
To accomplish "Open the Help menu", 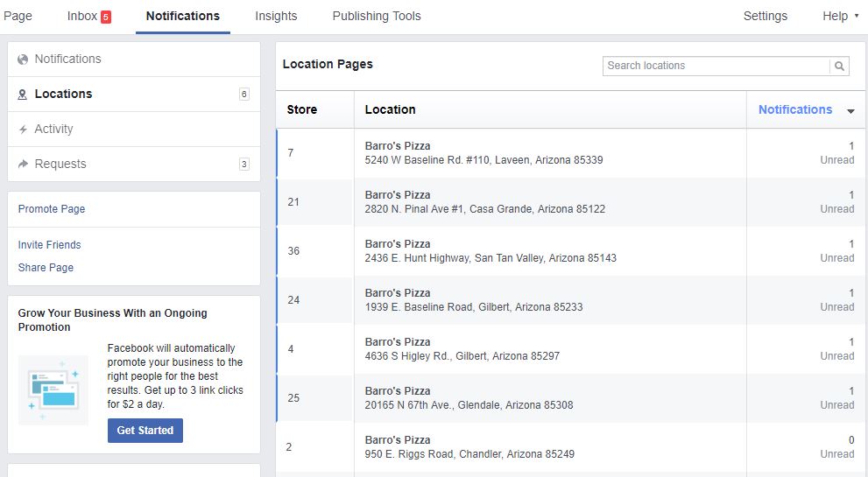I will tap(835, 16).
